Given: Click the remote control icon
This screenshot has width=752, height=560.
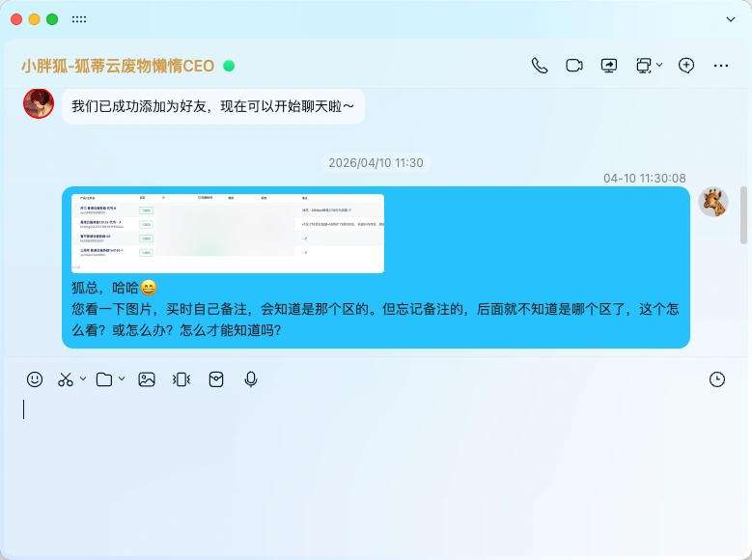Looking at the screenshot, I should click(644, 66).
